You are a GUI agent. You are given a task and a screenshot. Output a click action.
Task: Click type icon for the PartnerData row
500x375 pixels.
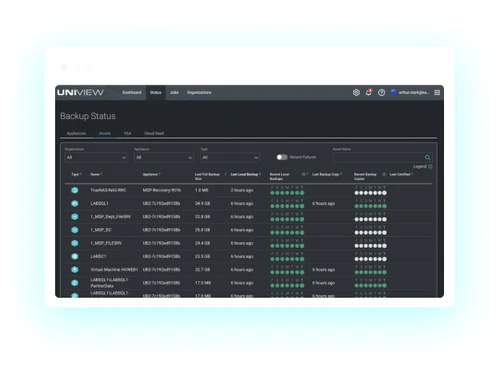tap(75, 283)
